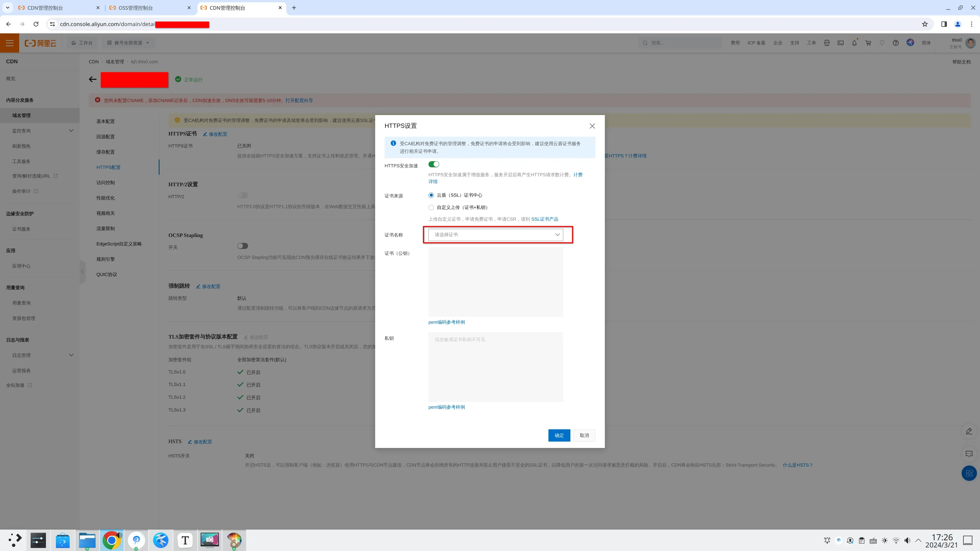980x551 pixels.
Task: Click the help question mark icon
Action: pos(896,43)
